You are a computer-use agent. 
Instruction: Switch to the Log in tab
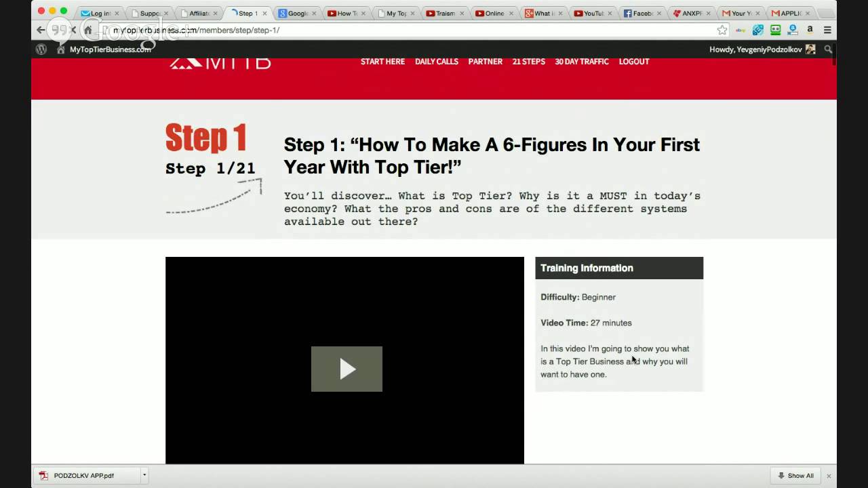tap(100, 13)
